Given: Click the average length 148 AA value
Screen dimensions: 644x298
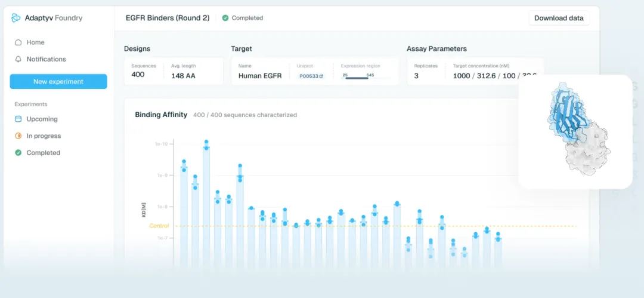Looking at the screenshot, I should pos(183,76).
